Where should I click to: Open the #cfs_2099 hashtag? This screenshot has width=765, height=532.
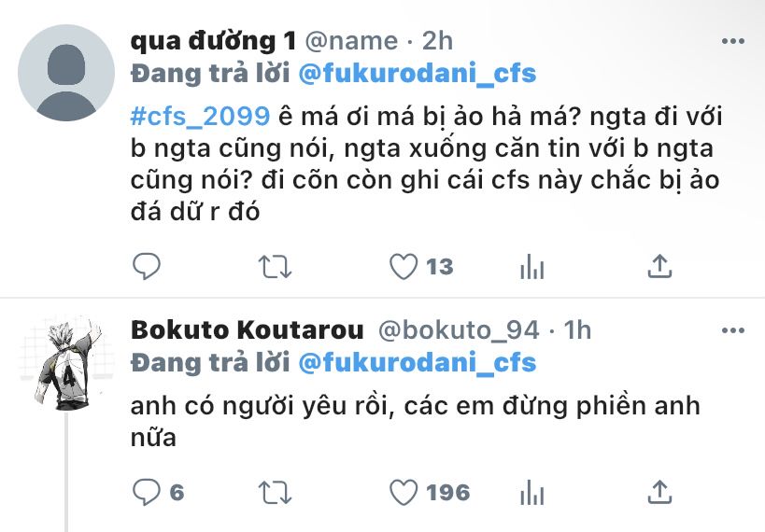200,117
